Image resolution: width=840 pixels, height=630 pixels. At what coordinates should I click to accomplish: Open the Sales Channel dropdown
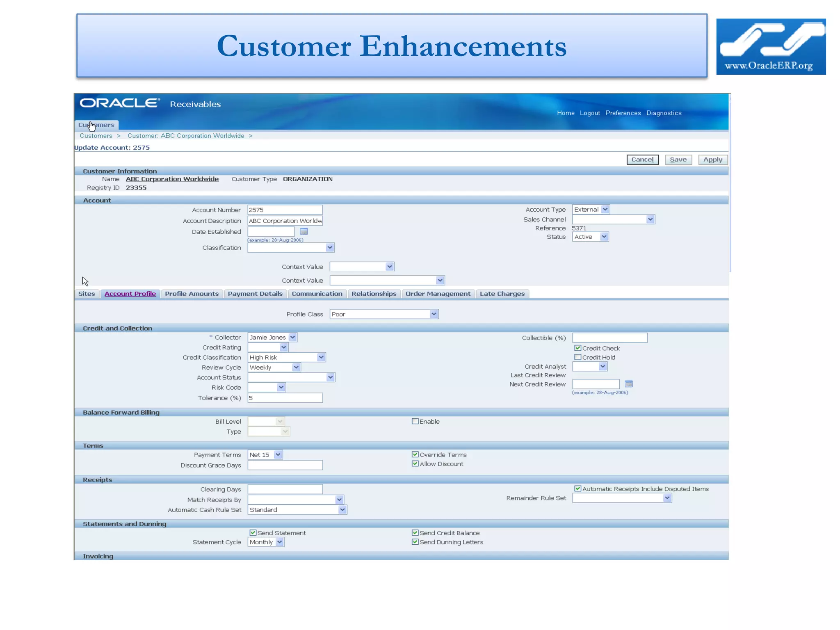pos(614,219)
